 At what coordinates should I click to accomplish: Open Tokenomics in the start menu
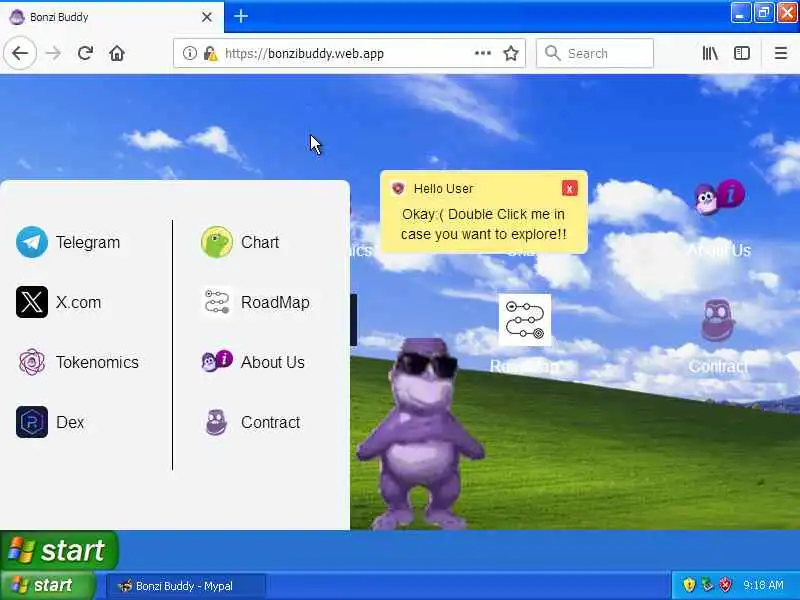point(78,362)
